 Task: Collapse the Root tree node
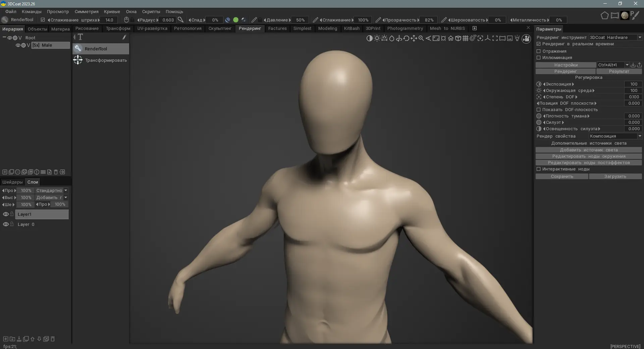[x=4, y=38]
